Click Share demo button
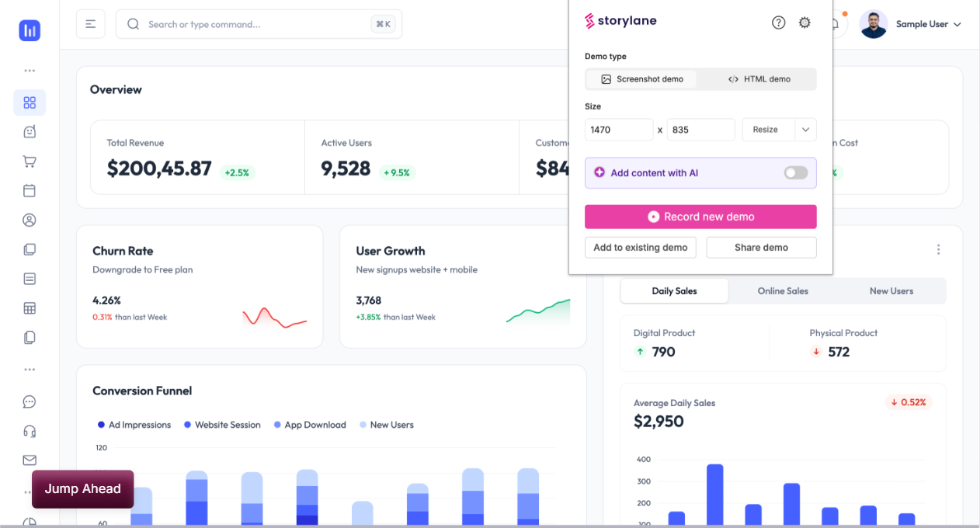This screenshot has height=528, width=980. 761,248
